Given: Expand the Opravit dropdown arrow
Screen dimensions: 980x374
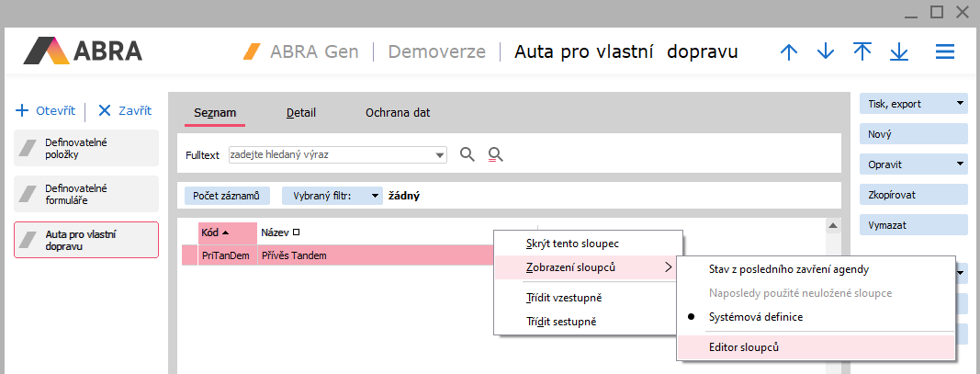Looking at the screenshot, I should coord(959,164).
